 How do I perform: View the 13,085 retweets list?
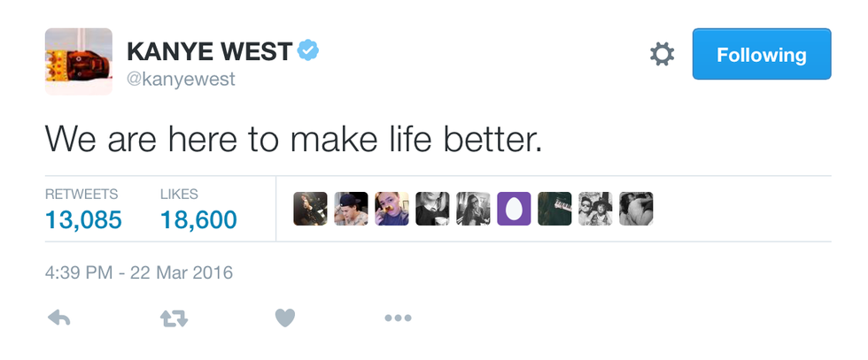(82, 219)
